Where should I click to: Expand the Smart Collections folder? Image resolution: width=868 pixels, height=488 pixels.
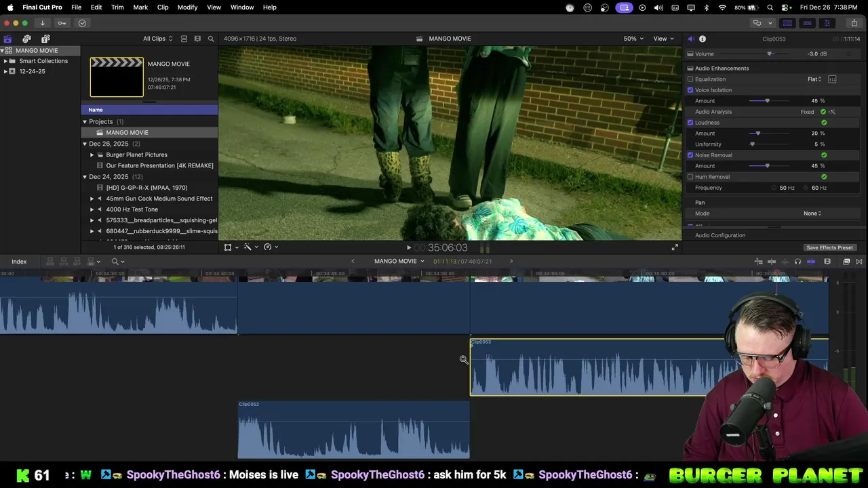(5, 61)
